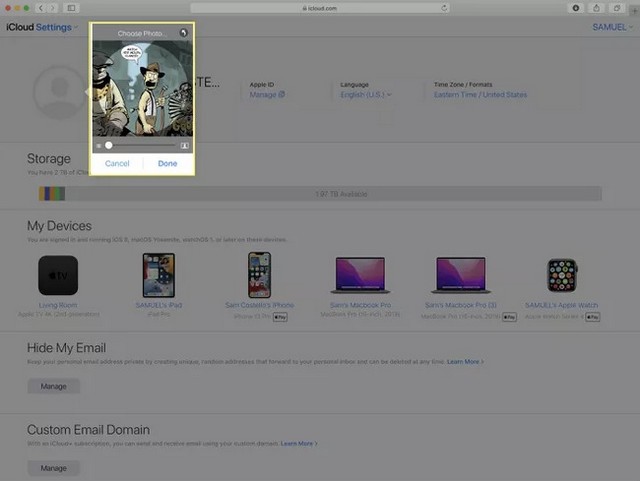Toggle the Safari sidebar button

(x=71, y=8)
